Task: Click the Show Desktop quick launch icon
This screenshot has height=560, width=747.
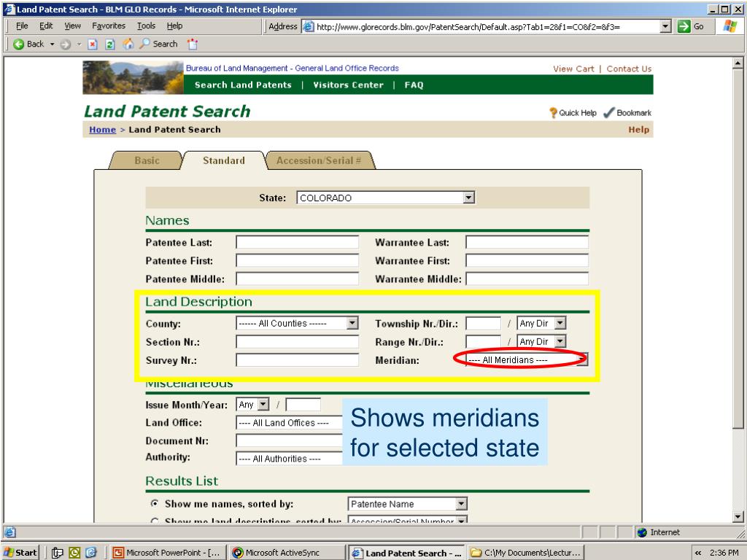Action: coord(57,553)
